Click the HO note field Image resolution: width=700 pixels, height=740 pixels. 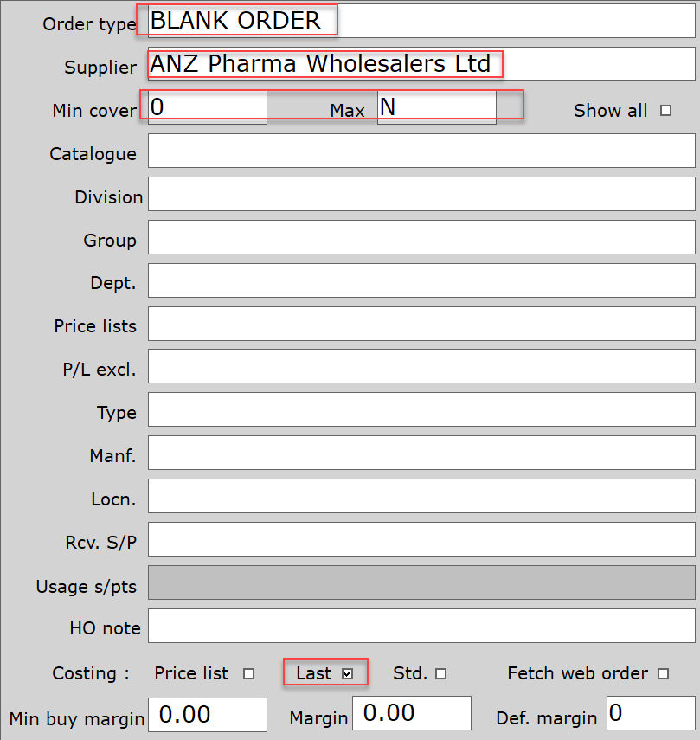tap(421, 627)
